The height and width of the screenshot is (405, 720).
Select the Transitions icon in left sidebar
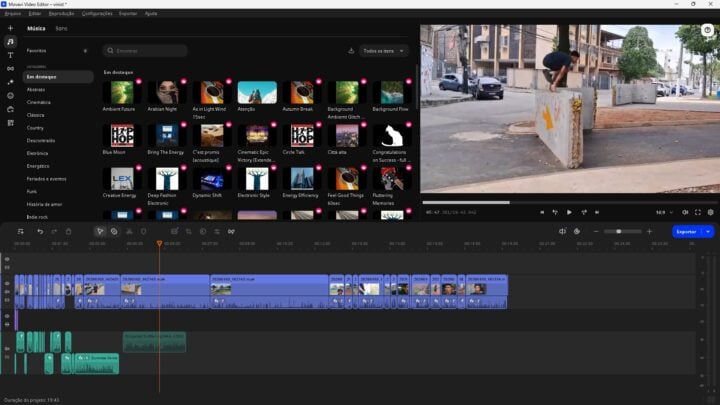pos(10,69)
